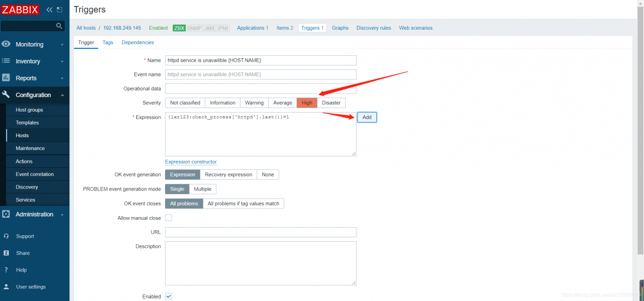Click the Inventory list icon
644x301 pixels.
[6, 61]
